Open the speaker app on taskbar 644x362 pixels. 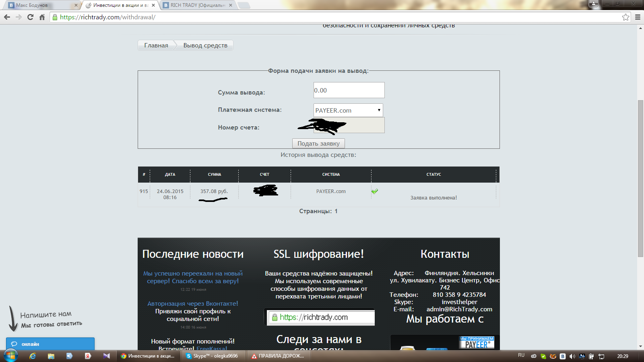tap(69, 356)
